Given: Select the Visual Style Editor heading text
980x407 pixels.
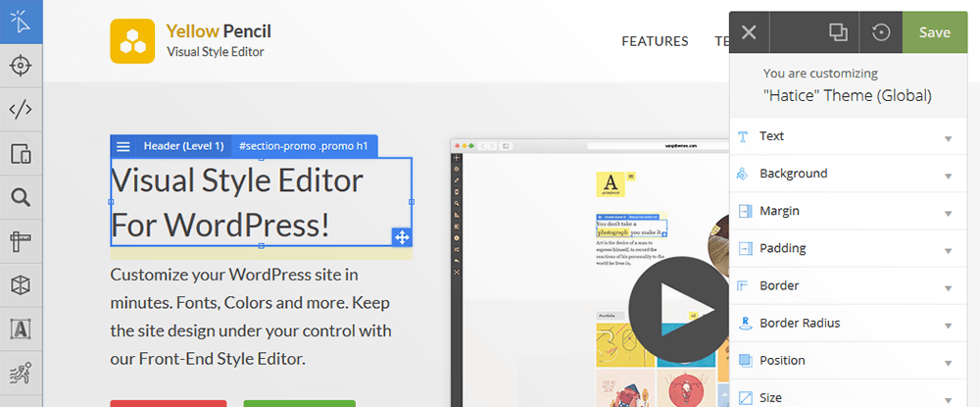Looking at the screenshot, I should pos(237,203).
